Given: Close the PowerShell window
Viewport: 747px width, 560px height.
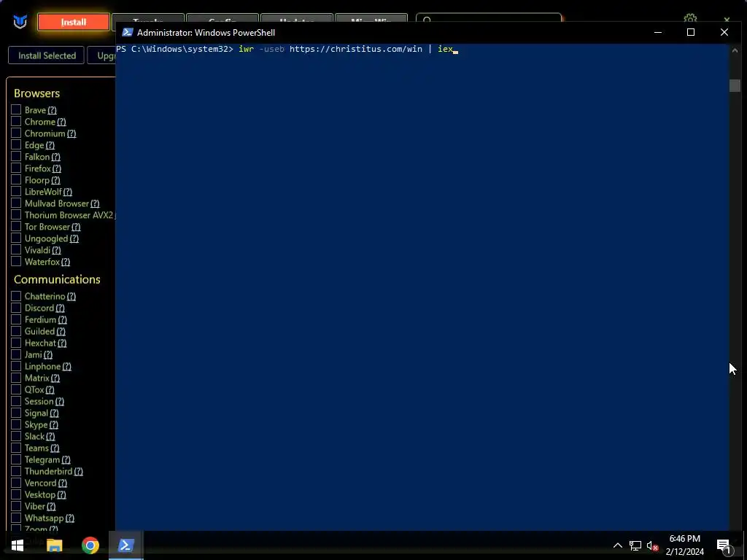Looking at the screenshot, I should (x=724, y=32).
